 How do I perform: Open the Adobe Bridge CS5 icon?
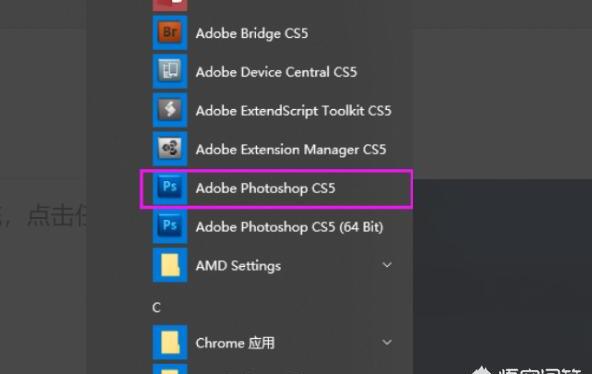(170, 33)
